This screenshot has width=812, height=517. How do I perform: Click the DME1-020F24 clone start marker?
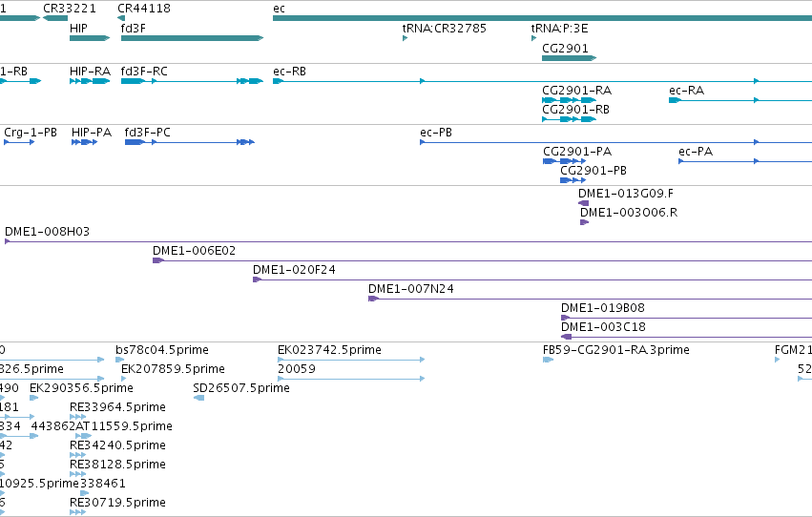click(x=257, y=279)
